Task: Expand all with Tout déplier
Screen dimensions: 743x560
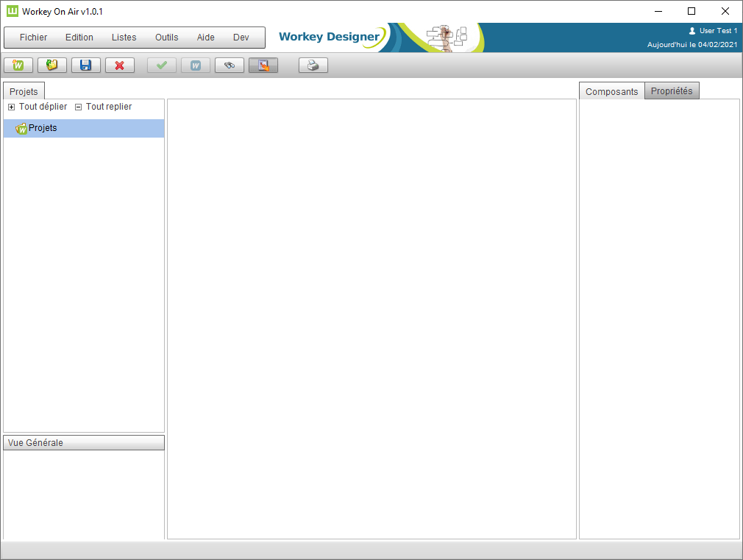Action: tap(38, 107)
